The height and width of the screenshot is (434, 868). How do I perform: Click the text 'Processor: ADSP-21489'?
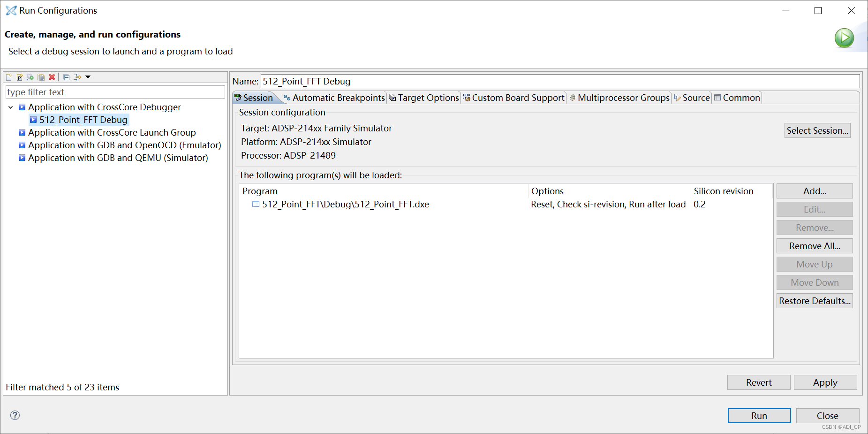(x=288, y=155)
